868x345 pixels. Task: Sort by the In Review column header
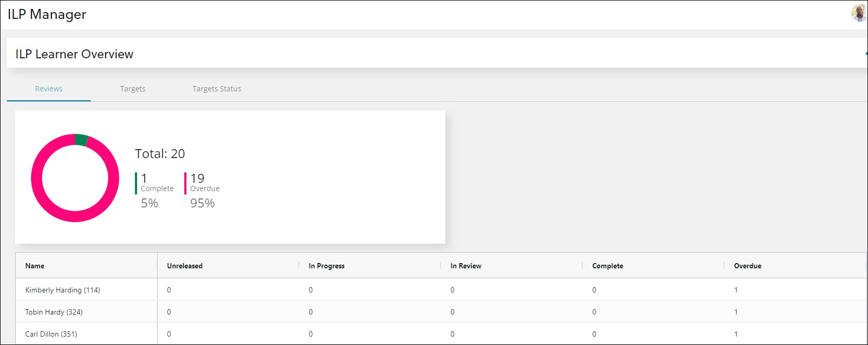(466, 266)
